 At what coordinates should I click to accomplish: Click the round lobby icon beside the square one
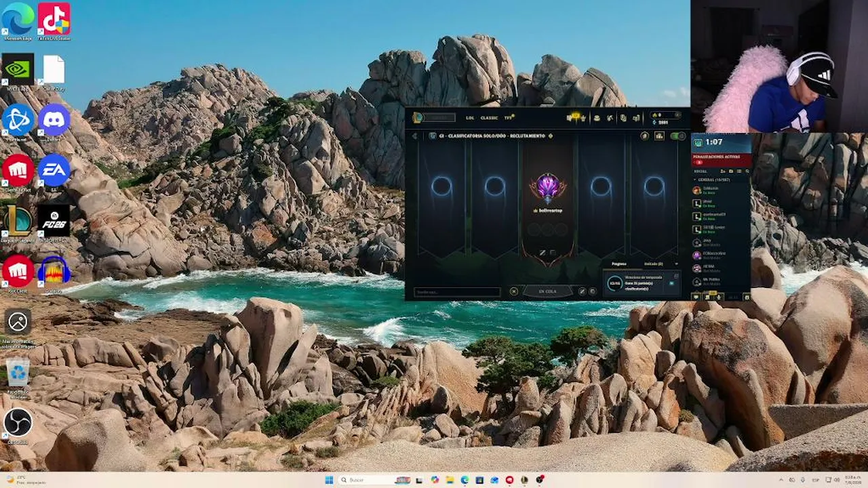point(645,136)
